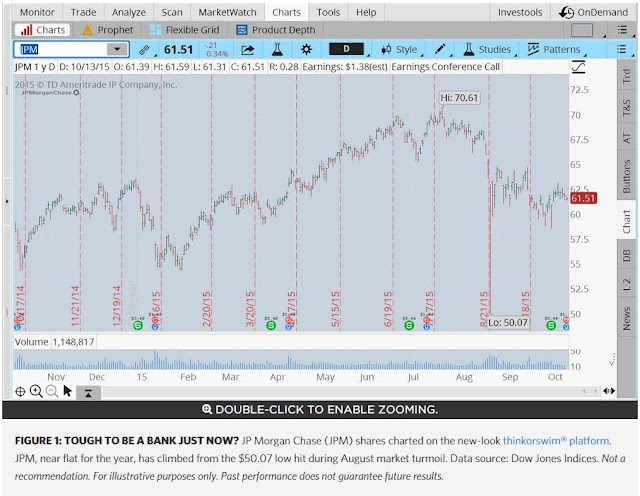Switch to the Prophet subtab
The height and width of the screenshot is (496, 640).
[x=107, y=30]
